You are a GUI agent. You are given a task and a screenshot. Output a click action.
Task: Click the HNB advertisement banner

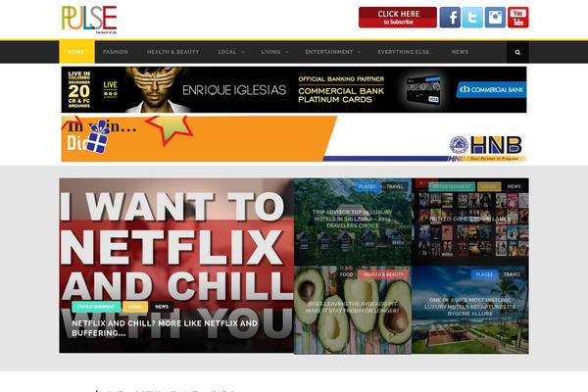[294, 139]
